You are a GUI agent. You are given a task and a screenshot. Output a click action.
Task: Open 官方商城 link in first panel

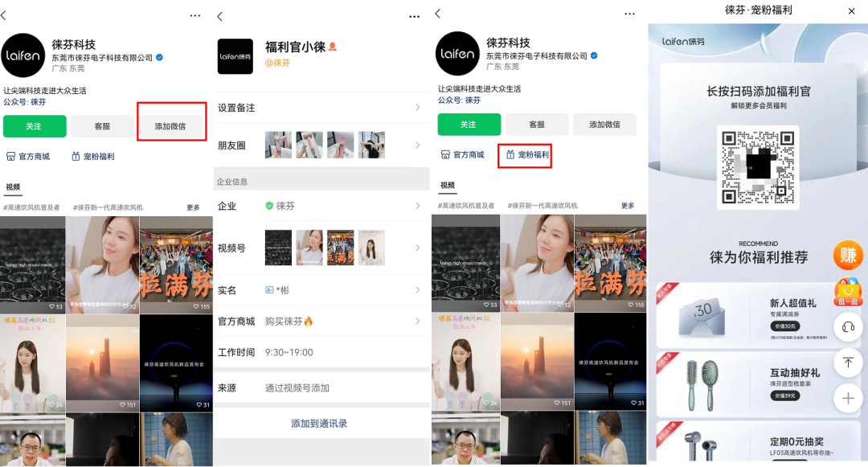[x=28, y=157]
